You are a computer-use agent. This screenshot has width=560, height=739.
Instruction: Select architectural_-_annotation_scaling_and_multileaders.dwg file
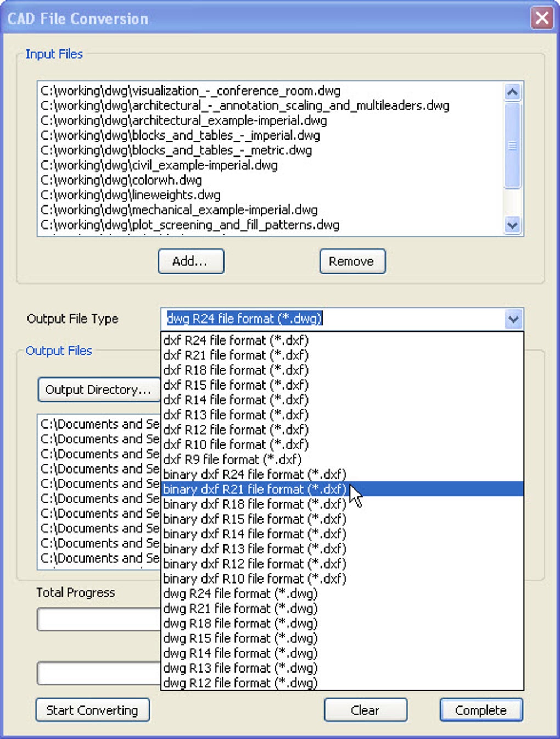click(x=271, y=105)
